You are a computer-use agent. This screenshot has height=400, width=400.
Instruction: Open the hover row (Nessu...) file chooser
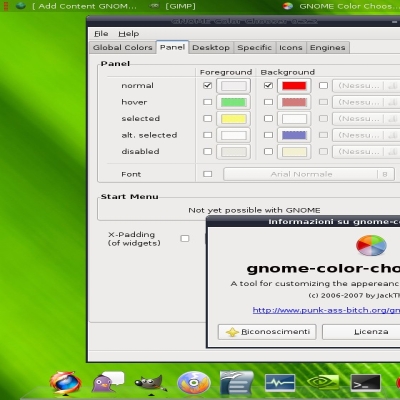(x=366, y=102)
